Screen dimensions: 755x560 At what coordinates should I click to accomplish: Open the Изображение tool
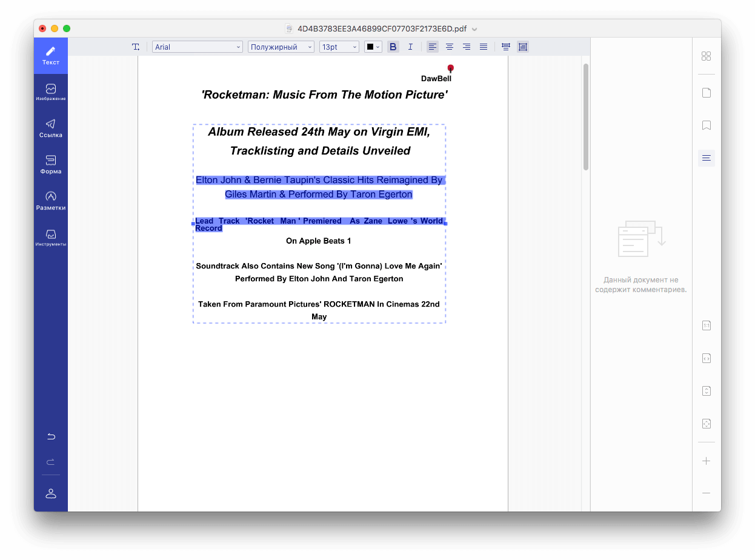coord(51,92)
